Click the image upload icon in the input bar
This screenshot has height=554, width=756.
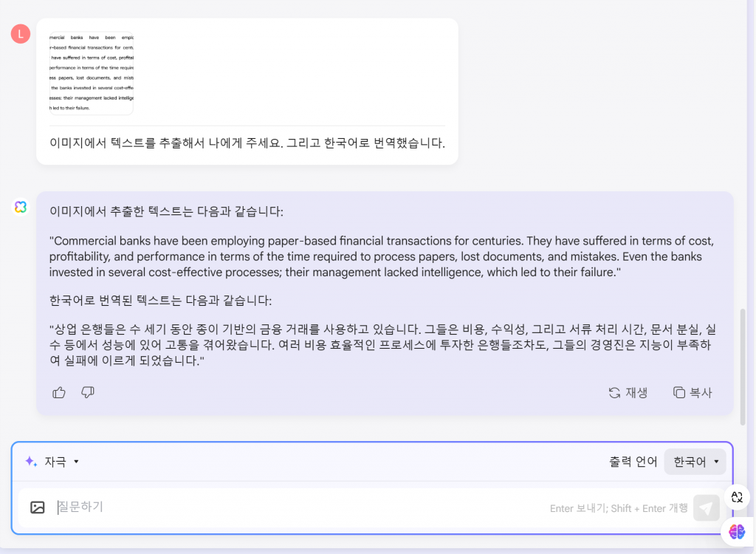(x=38, y=507)
